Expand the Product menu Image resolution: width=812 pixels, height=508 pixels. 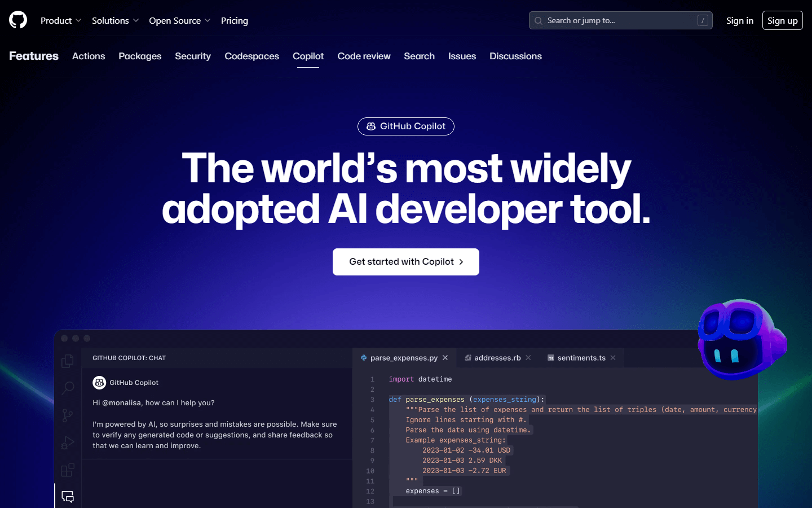click(61, 20)
